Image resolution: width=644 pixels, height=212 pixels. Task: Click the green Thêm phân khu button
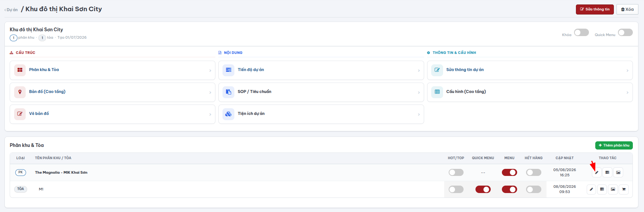coord(614,145)
